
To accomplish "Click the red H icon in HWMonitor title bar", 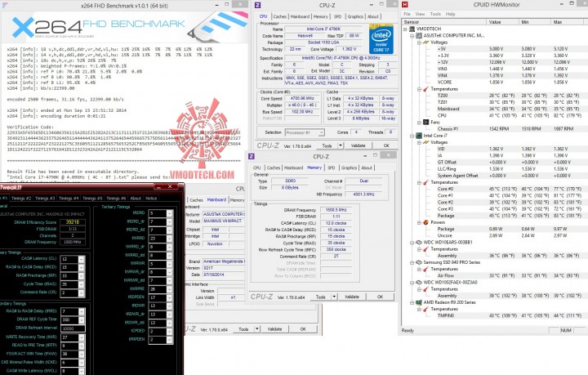I will 404,5.
